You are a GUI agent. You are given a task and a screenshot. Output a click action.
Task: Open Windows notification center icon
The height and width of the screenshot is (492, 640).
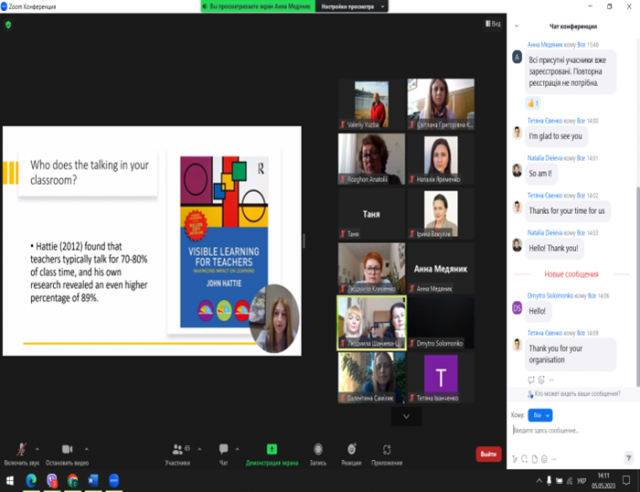[x=626, y=481]
